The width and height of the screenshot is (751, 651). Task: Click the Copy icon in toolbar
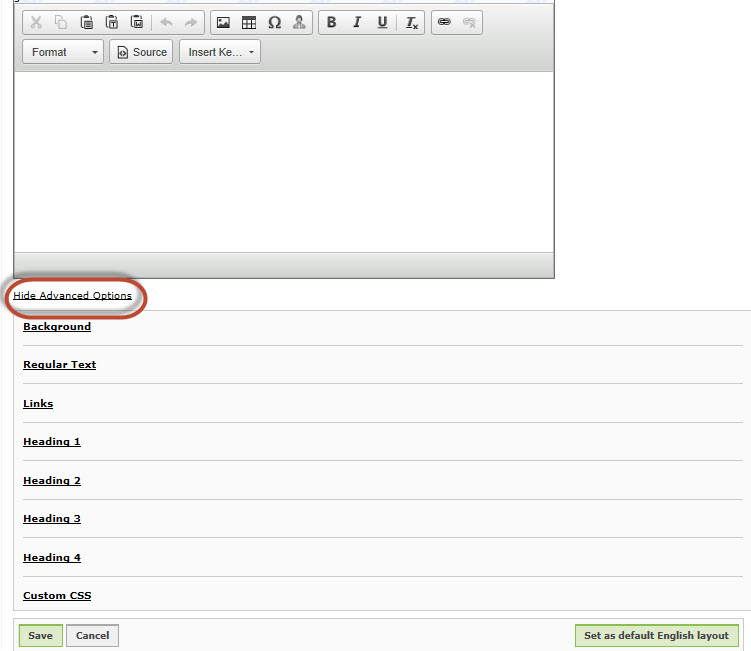point(61,23)
